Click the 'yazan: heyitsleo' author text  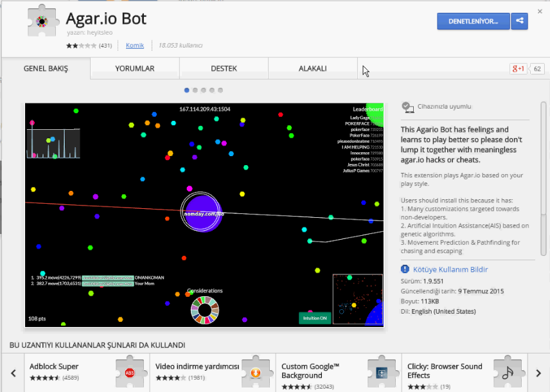tap(90, 33)
